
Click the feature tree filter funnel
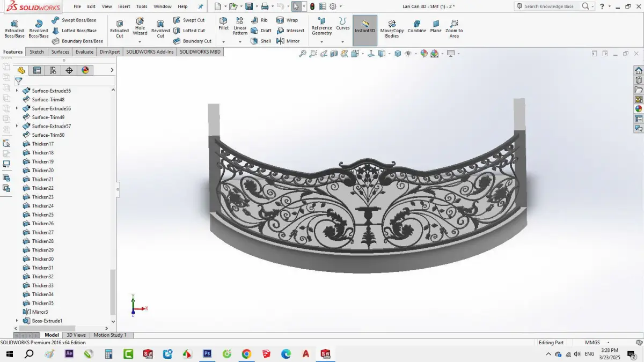(19, 81)
